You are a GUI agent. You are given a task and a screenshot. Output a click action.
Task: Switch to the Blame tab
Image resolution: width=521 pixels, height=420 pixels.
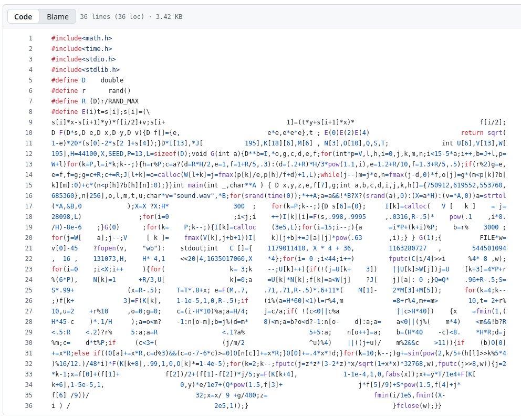57,17
